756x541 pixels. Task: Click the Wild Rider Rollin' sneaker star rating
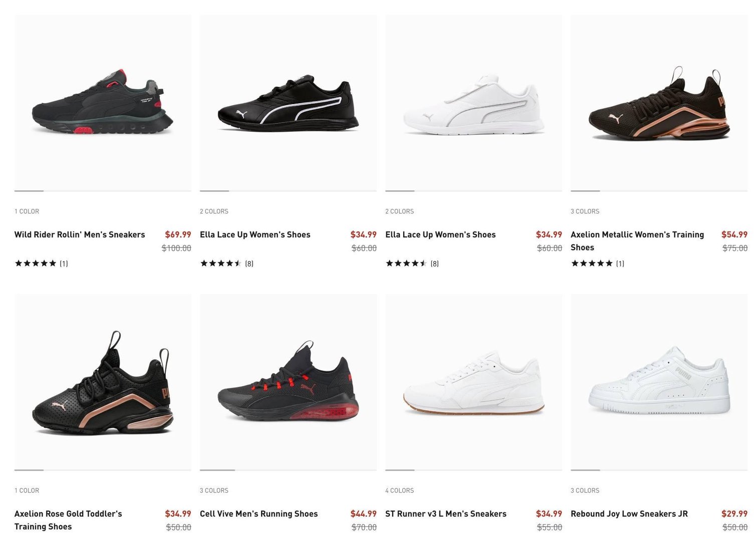point(36,263)
